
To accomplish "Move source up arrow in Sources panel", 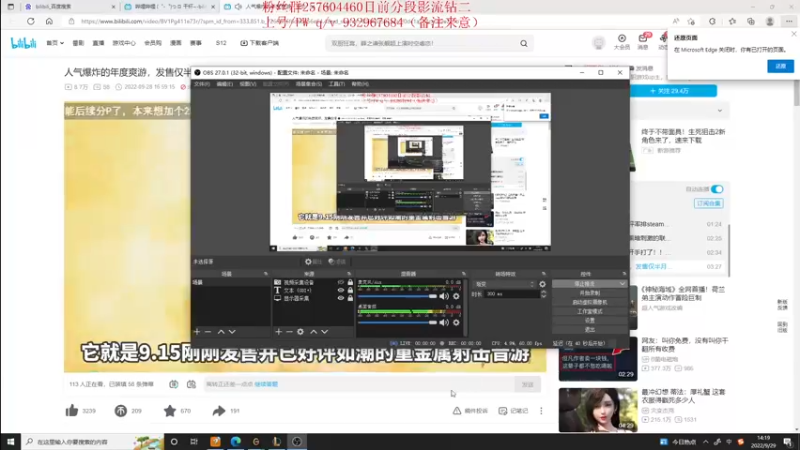I will pyautogui.click(x=314, y=332).
